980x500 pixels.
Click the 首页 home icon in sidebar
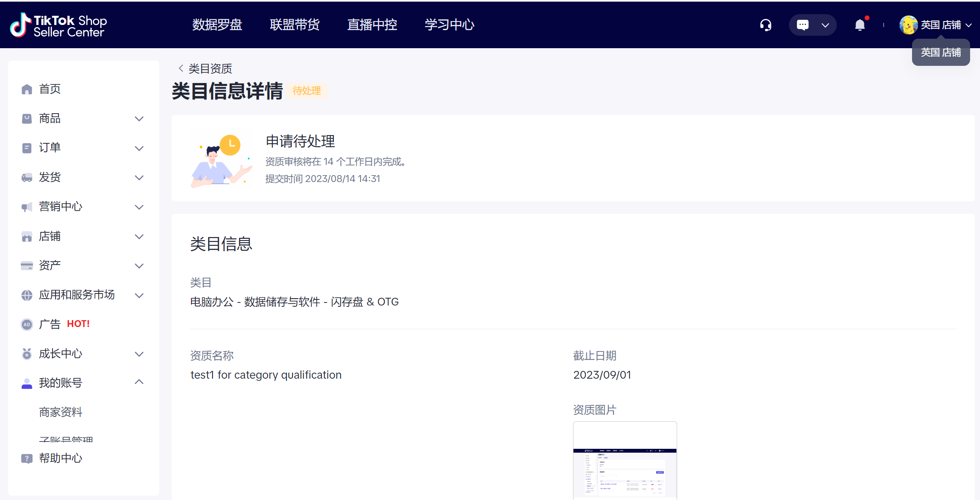(x=27, y=89)
